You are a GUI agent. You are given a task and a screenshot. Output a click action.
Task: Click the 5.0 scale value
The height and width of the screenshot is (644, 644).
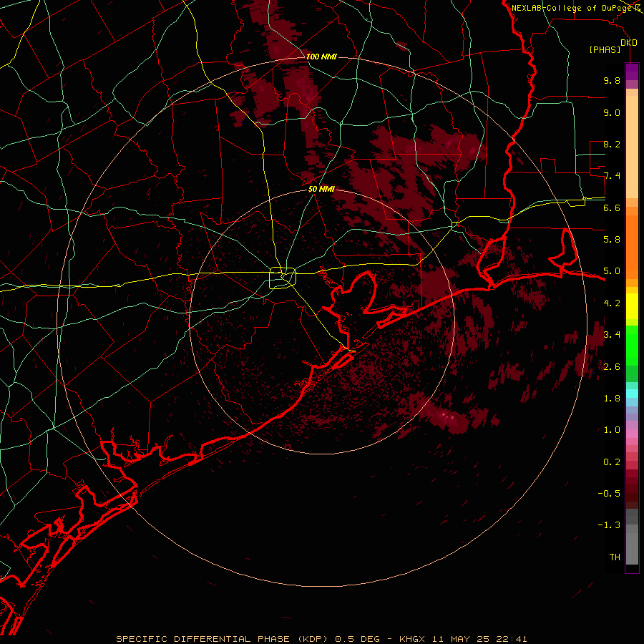tap(612, 271)
